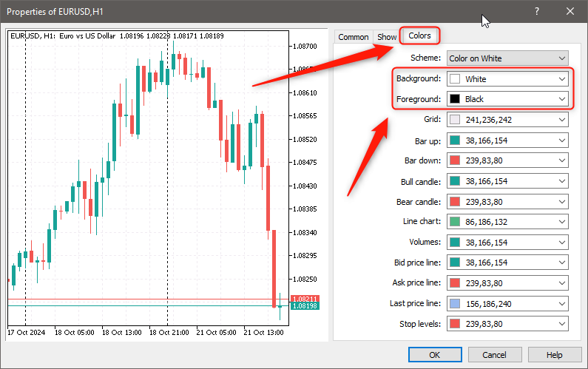Click the Bid price line swatch
This screenshot has width=588, height=369.
(x=455, y=263)
